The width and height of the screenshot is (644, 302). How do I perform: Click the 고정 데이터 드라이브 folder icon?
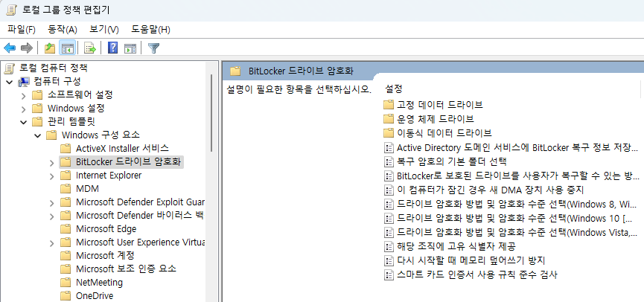click(x=389, y=104)
